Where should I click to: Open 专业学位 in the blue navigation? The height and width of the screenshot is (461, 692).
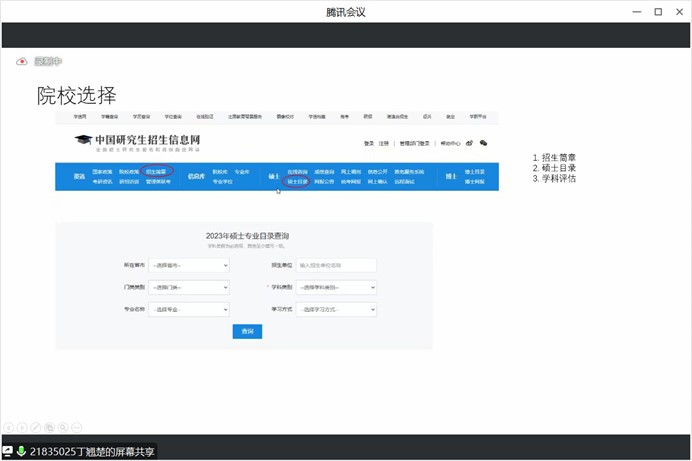click(x=222, y=181)
